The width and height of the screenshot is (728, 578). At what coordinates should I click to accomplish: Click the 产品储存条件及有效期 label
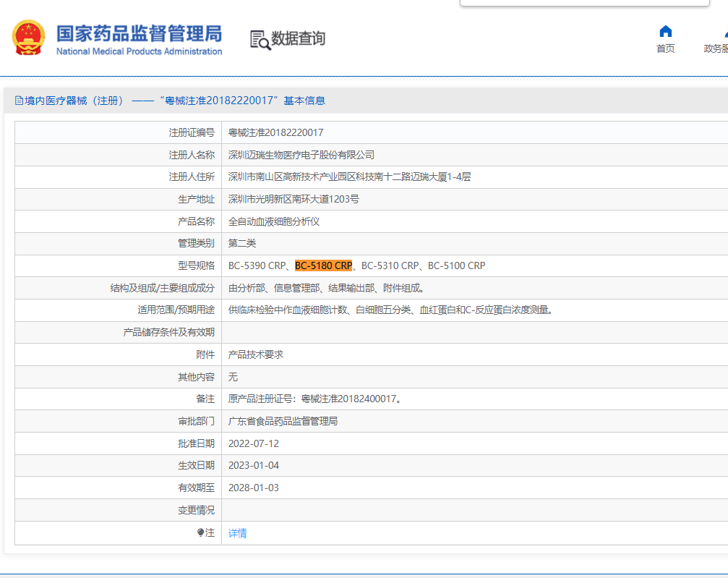tap(169, 332)
